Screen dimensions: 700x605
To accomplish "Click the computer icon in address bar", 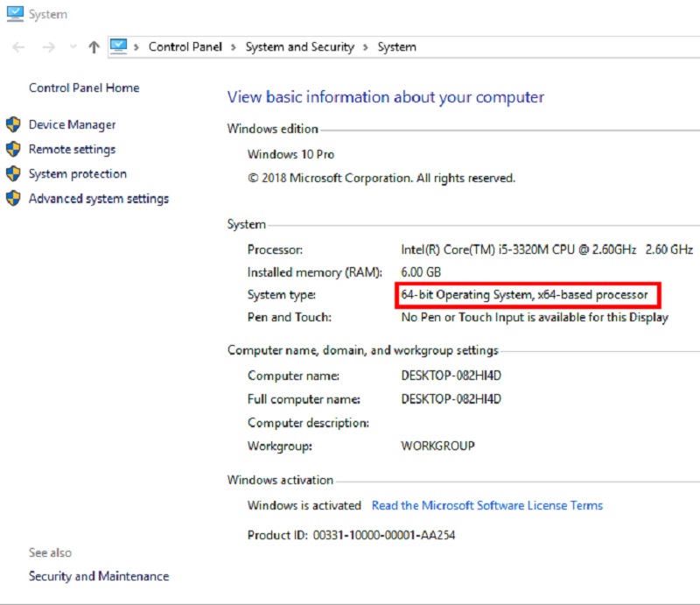I will point(119,46).
